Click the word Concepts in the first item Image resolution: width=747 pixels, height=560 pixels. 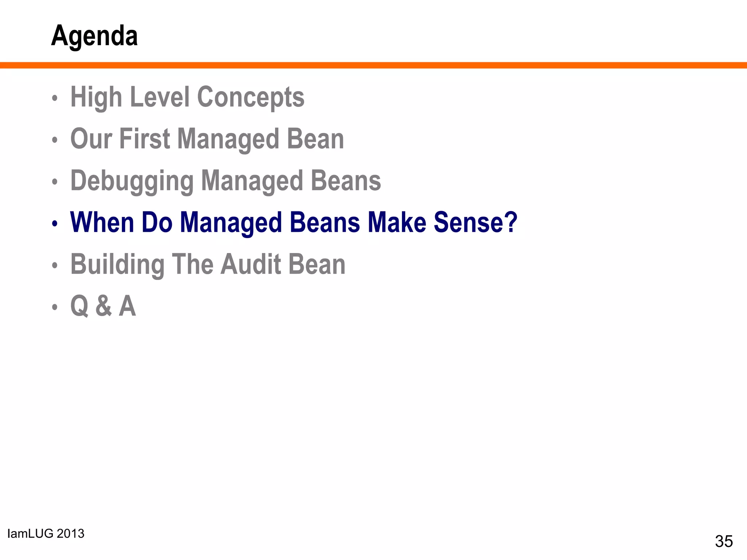pos(251,97)
